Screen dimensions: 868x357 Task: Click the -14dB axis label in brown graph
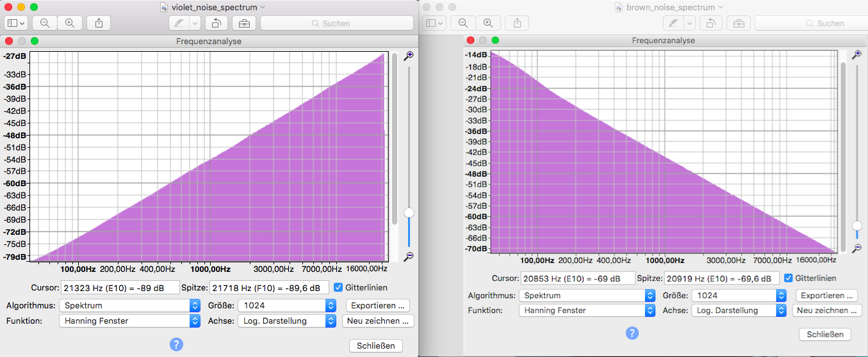[x=476, y=55]
